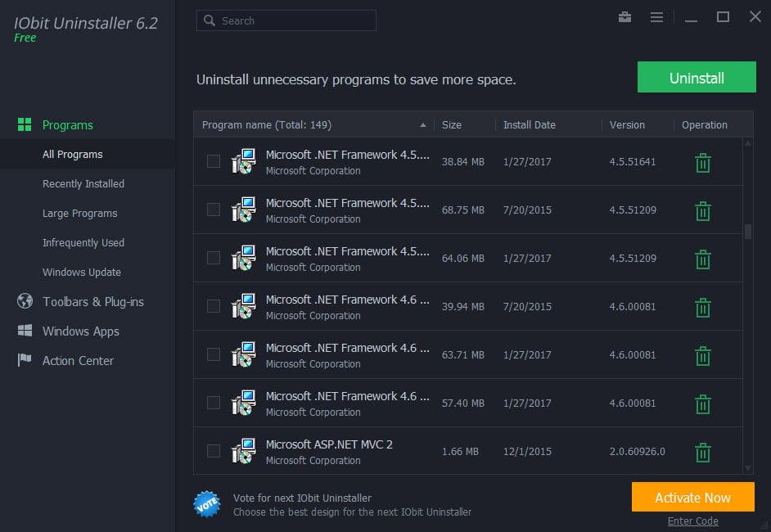771x532 pixels.
Task: Open Windows Apps section
Action: [81, 331]
